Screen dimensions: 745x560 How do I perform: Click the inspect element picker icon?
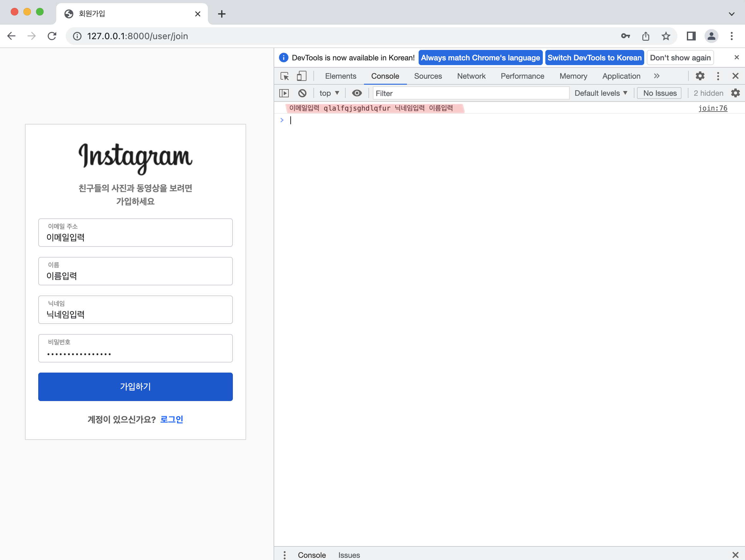285,76
